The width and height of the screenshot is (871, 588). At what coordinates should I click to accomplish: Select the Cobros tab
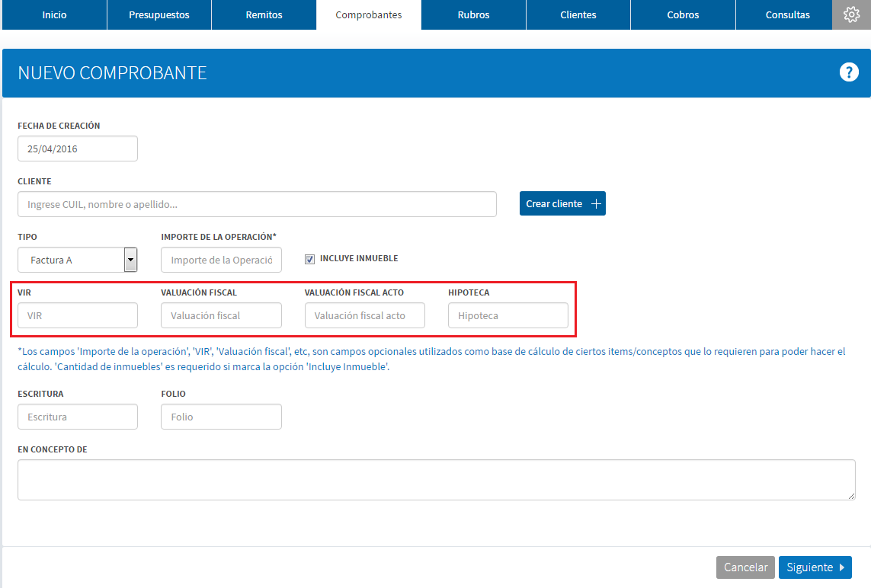(x=684, y=14)
